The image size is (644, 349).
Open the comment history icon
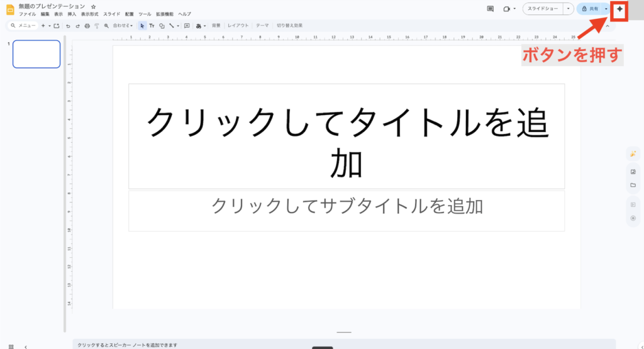[x=491, y=9]
